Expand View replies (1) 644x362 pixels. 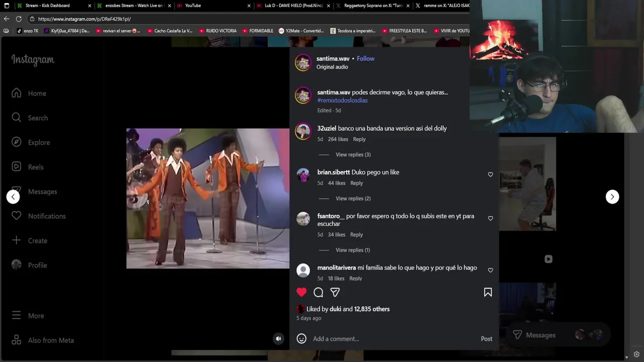(353, 250)
